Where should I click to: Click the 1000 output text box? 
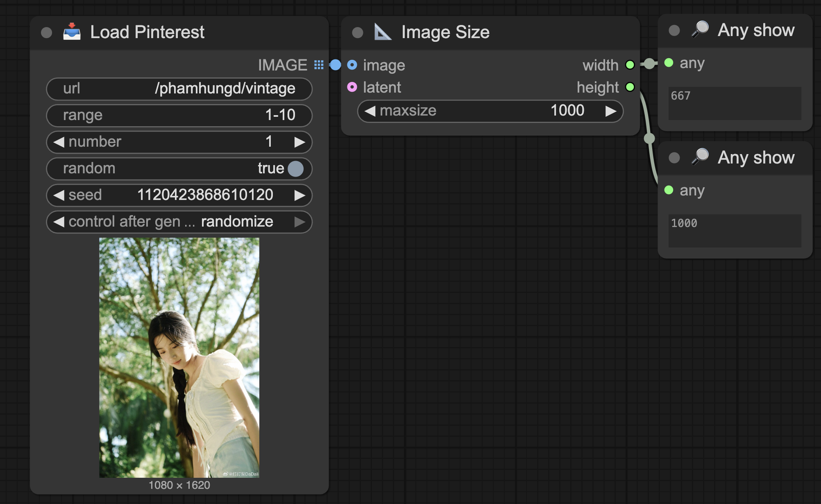pos(735,231)
